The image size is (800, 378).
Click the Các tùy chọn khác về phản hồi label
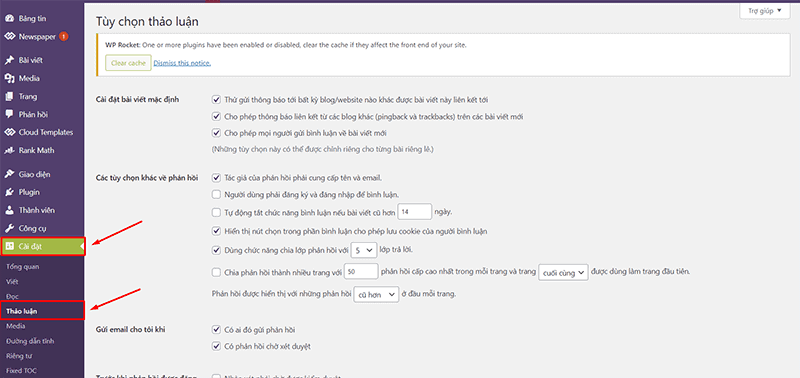147,178
